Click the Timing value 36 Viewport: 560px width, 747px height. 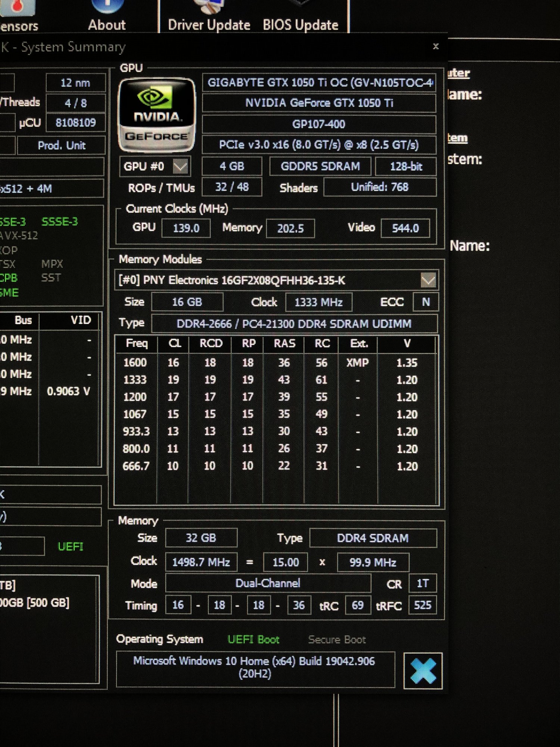(298, 605)
